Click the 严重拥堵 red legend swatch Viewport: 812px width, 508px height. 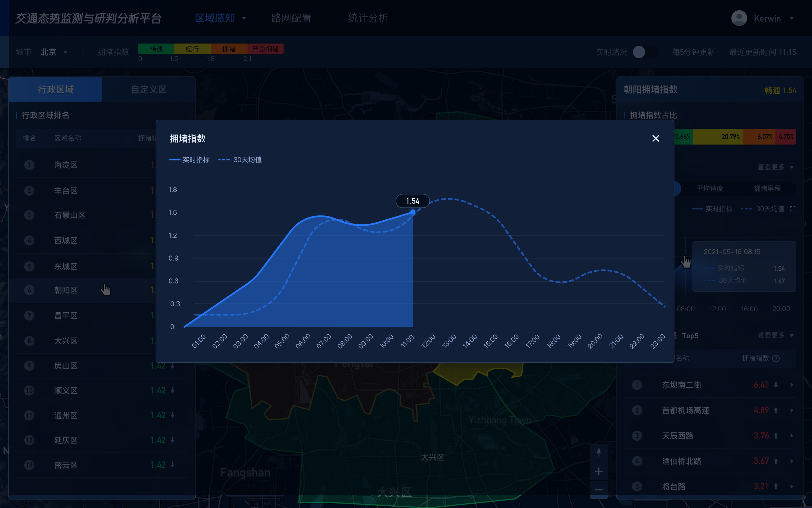pos(265,49)
